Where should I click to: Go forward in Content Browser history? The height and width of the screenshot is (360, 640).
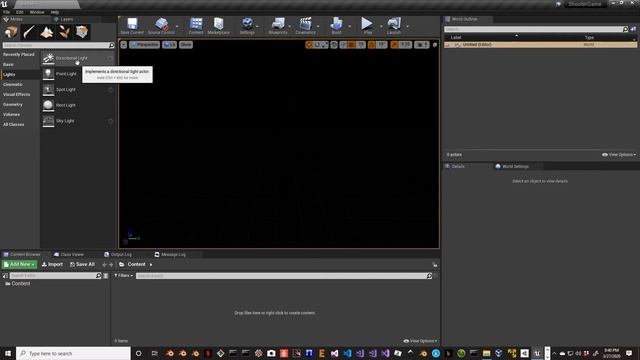point(111,265)
